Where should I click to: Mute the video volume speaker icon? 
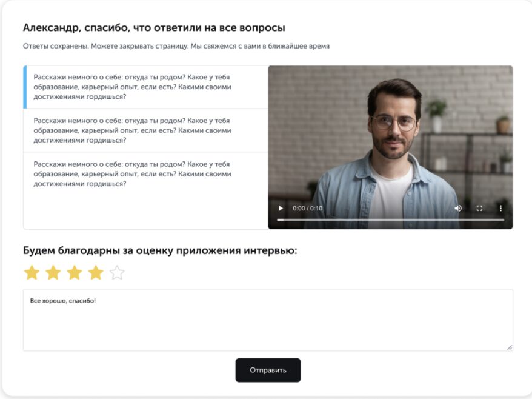(x=458, y=208)
